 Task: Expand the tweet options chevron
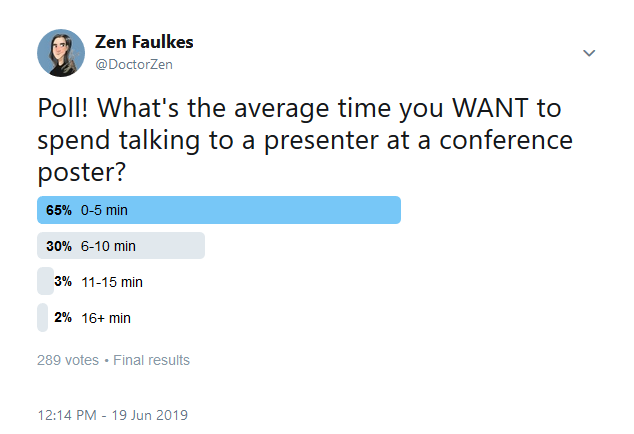[x=589, y=53]
